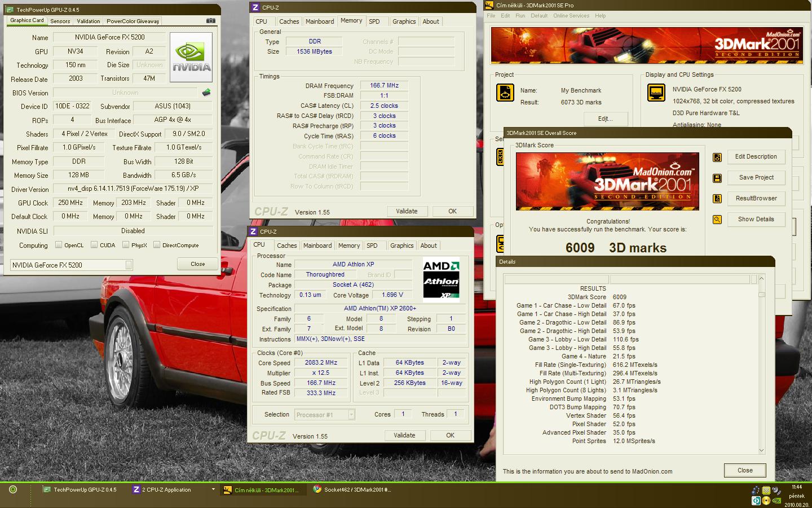Select the Graphics tab in the upper CPU-Z window

404,21
